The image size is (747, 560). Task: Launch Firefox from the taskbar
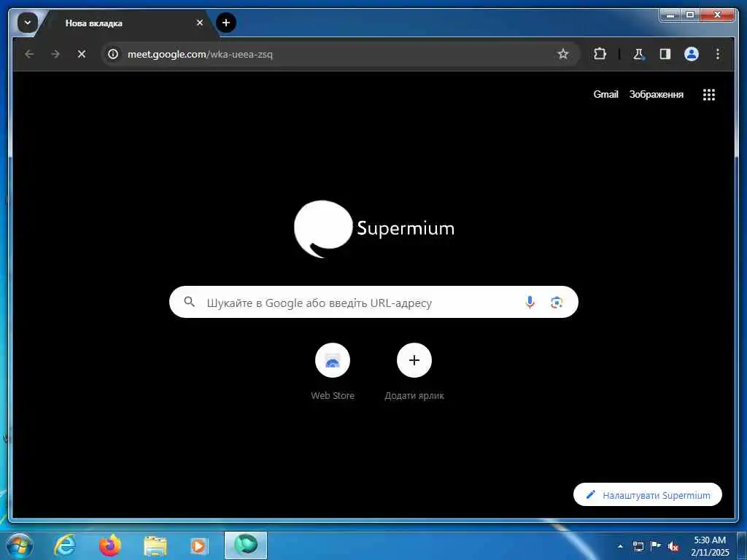click(x=110, y=545)
